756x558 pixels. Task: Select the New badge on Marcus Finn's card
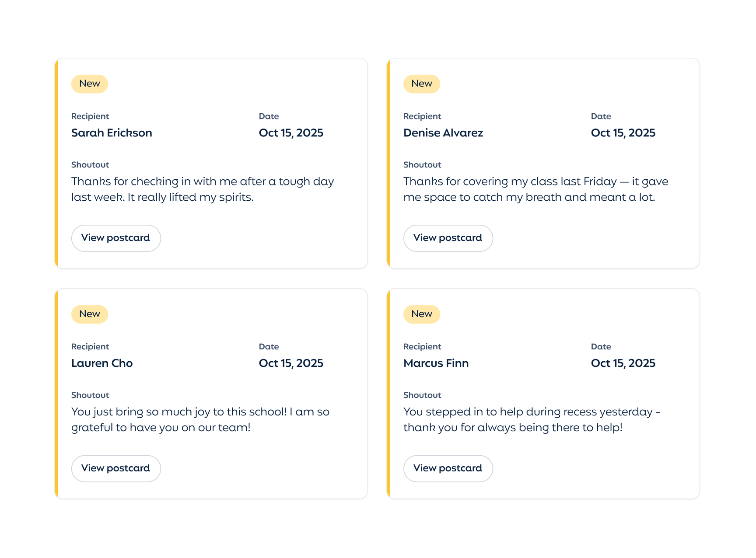pos(422,314)
